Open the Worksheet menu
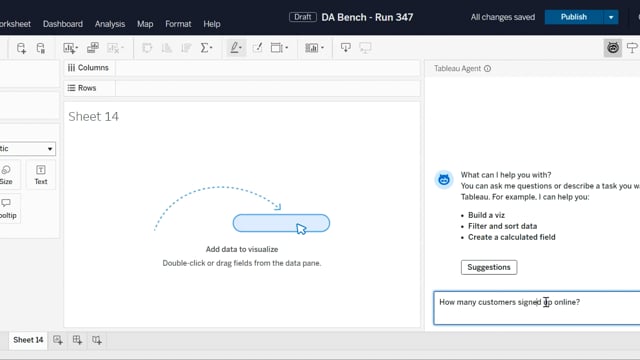Viewport: 640px width, 360px height. 15,24
